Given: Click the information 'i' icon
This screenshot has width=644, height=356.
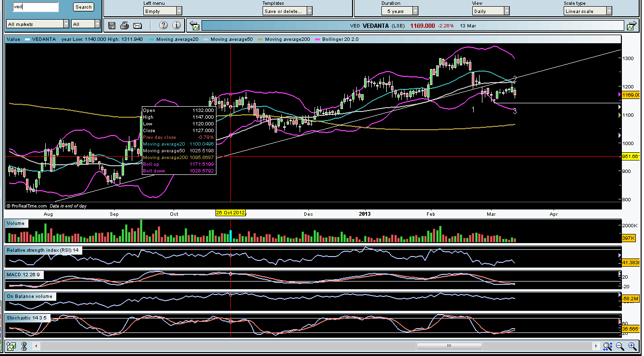Looking at the screenshot, I should [177, 25].
